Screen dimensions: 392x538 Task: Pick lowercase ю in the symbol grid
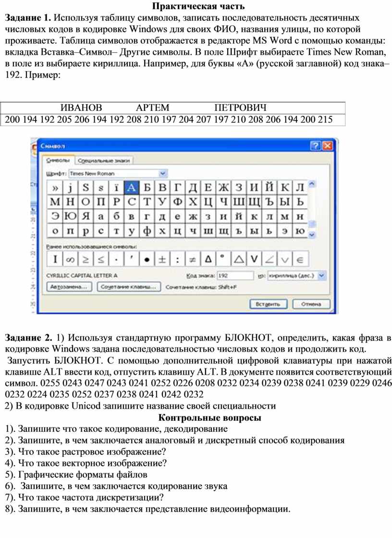pos(300,231)
